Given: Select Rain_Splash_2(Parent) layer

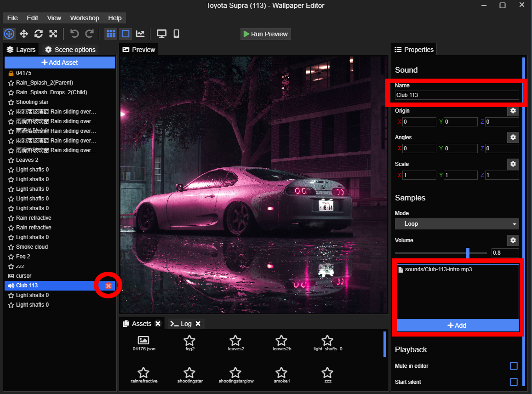Looking at the screenshot, I should tap(60, 82).
